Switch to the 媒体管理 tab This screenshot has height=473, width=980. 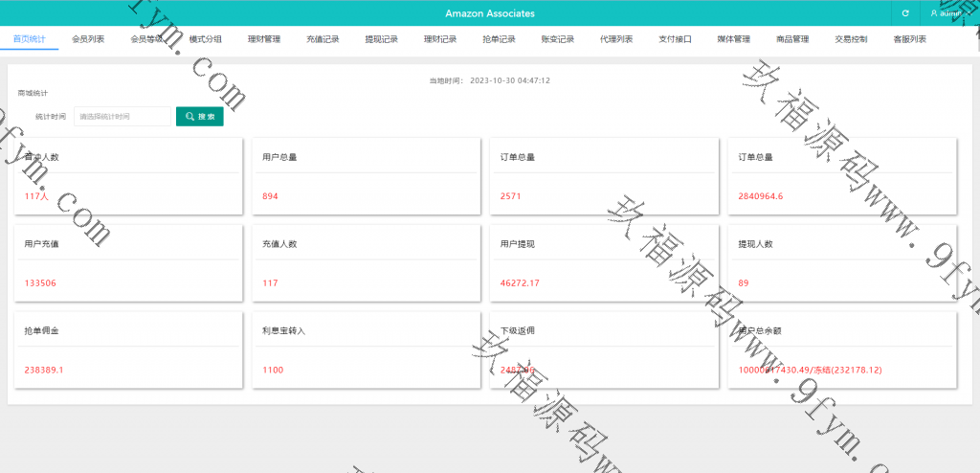coord(734,39)
